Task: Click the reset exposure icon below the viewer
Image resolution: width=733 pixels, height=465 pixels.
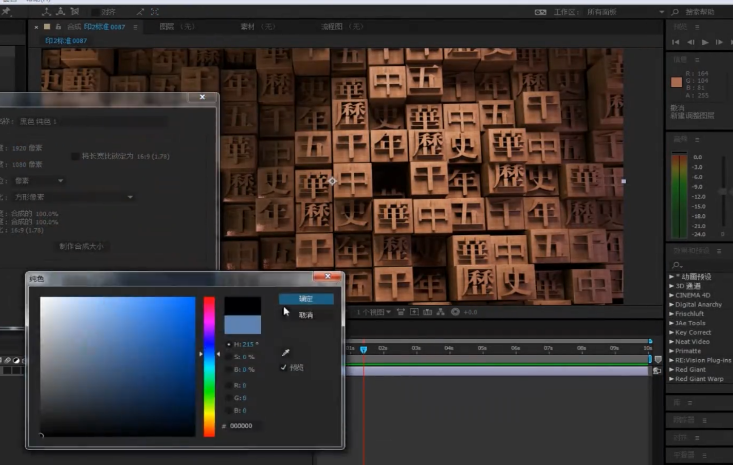Action: click(x=456, y=312)
